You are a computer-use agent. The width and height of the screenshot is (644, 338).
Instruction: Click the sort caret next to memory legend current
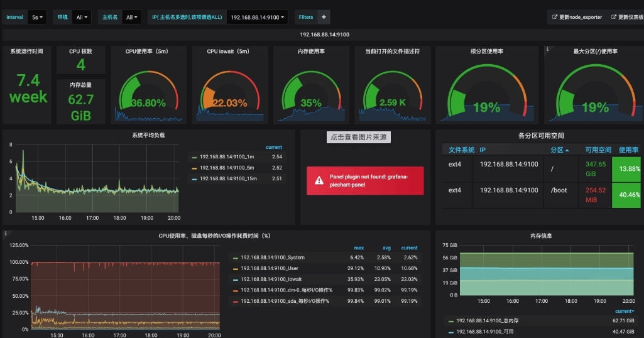(x=633, y=312)
